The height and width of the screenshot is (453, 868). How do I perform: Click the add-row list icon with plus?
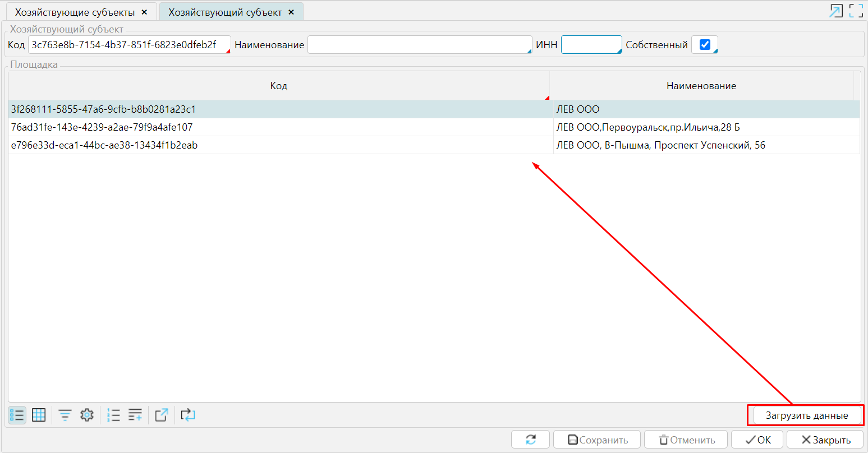[x=135, y=415]
